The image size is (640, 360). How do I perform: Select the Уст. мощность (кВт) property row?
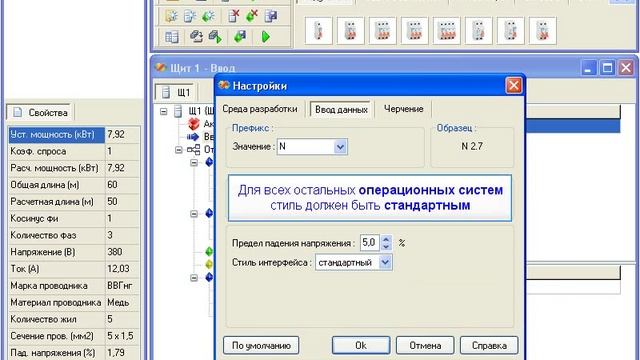coord(74,135)
